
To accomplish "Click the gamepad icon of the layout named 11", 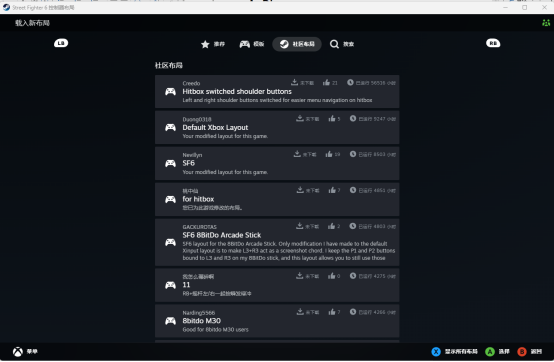I will coord(170,285).
